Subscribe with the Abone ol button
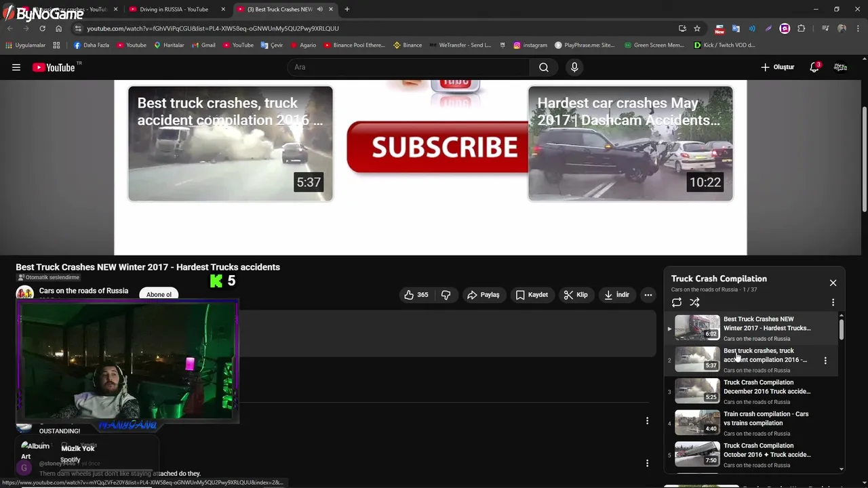868x488 pixels. pyautogui.click(x=159, y=294)
